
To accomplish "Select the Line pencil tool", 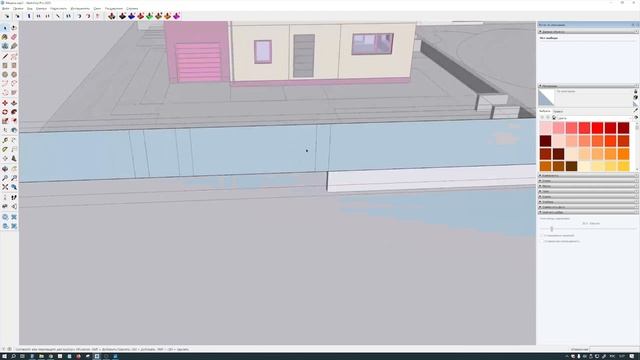I will 5,56.
